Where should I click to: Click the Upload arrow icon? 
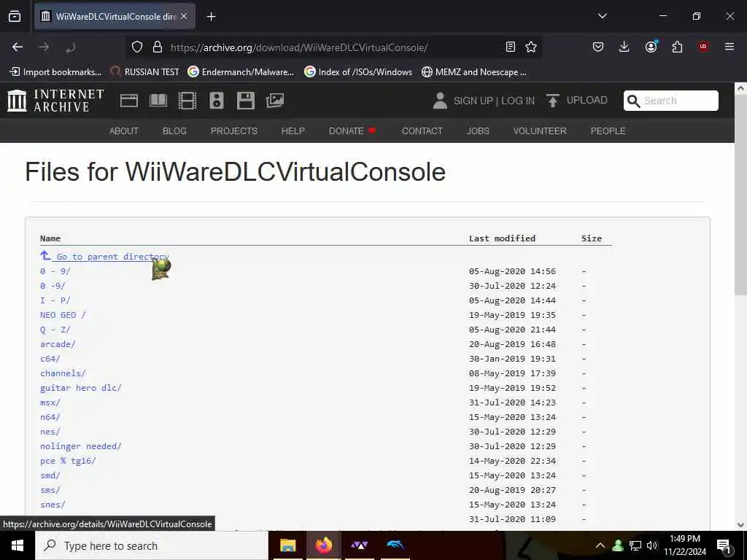[x=553, y=101]
